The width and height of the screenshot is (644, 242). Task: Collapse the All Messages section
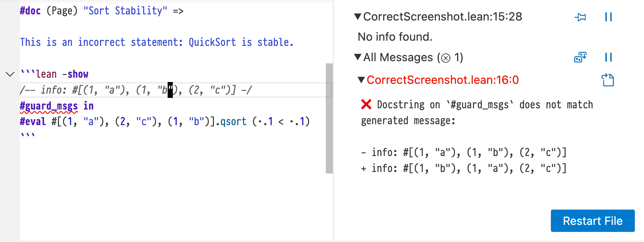click(358, 57)
